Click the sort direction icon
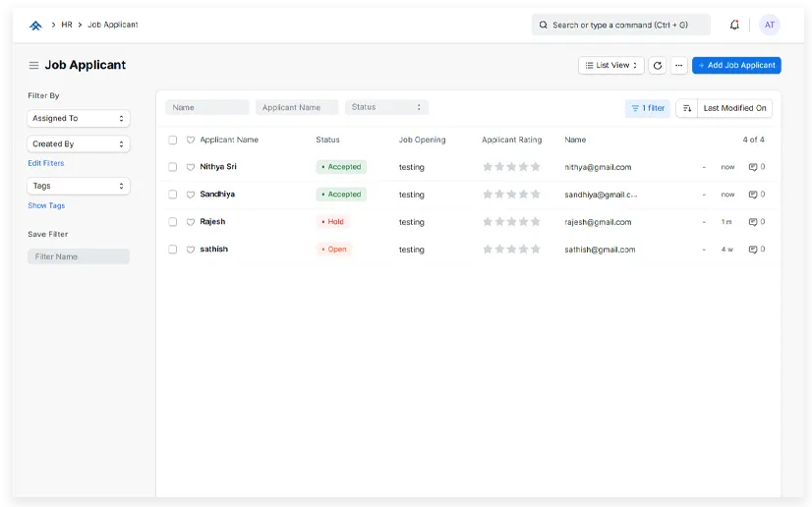 pyautogui.click(x=687, y=108)
